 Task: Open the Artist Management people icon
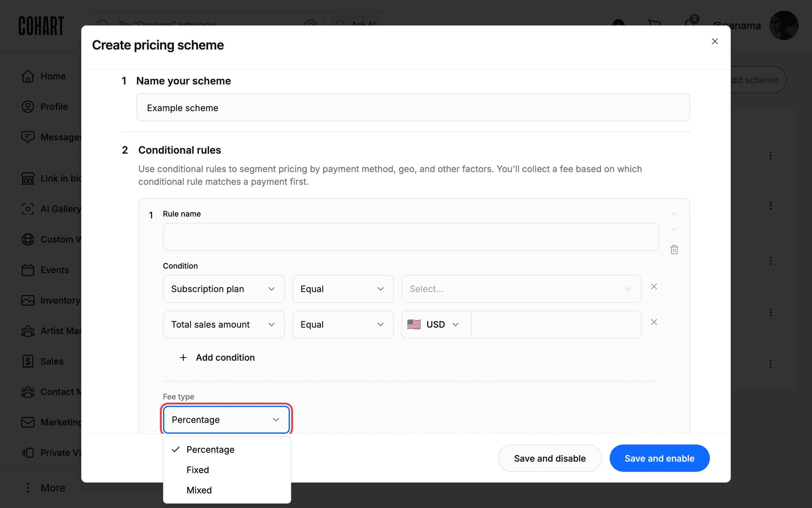[28, 331]
